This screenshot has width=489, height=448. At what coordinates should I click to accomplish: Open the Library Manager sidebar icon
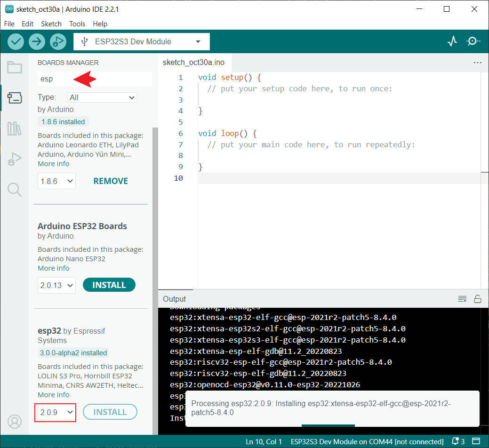point(15,128)
